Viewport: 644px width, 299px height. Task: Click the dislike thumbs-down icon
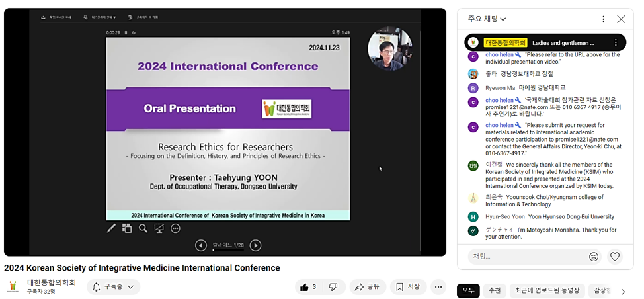click(334, 287)
